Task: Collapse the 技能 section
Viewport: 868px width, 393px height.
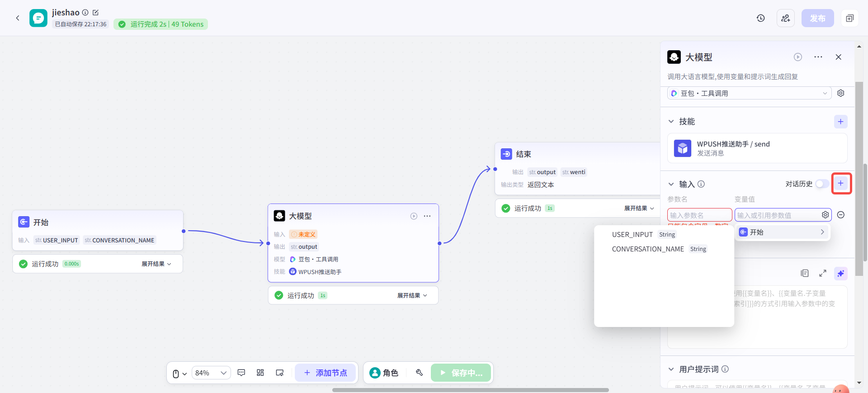Action: [671, 122]
